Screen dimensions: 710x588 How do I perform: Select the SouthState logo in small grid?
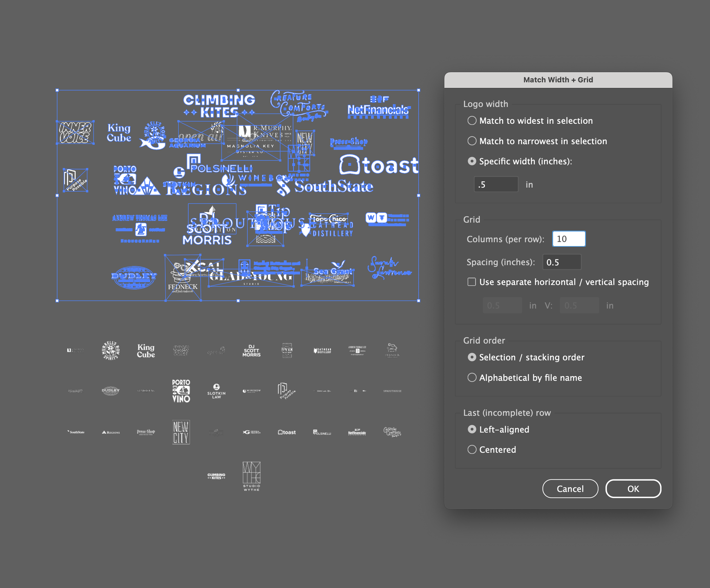76,432
